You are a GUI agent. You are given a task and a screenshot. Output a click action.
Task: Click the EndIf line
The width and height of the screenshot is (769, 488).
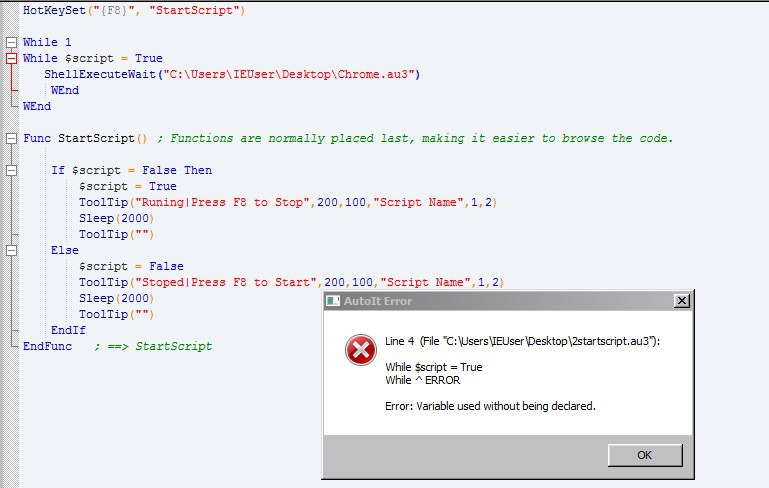click(68, 330)
